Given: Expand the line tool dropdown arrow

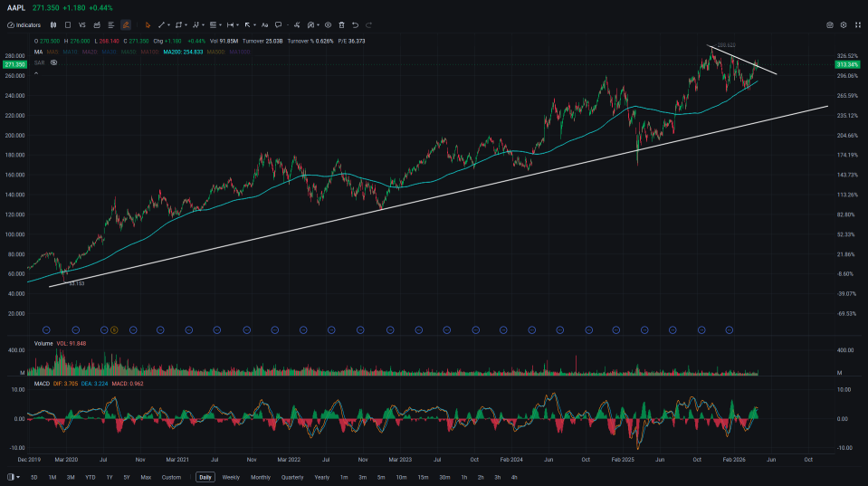Looking at the screenshot, I should pyautogui.click(x=168, y=25).
